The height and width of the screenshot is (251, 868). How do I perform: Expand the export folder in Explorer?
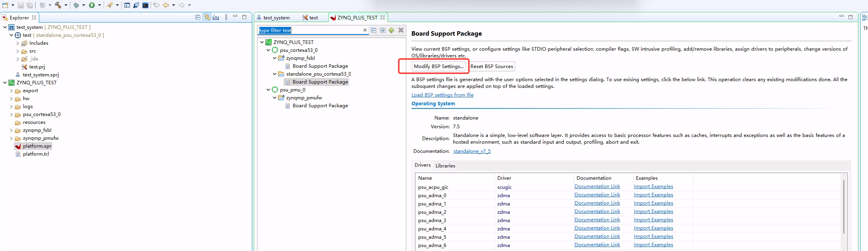11,91
